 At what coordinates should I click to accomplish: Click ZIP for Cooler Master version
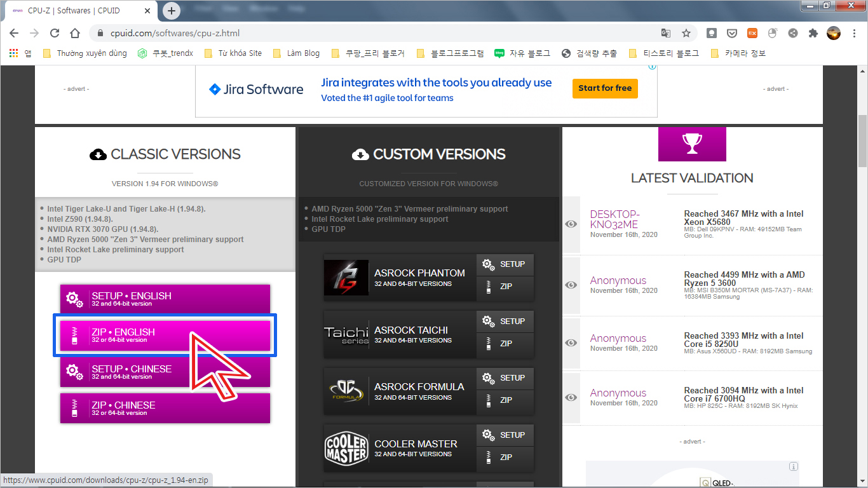pos(505,457)
